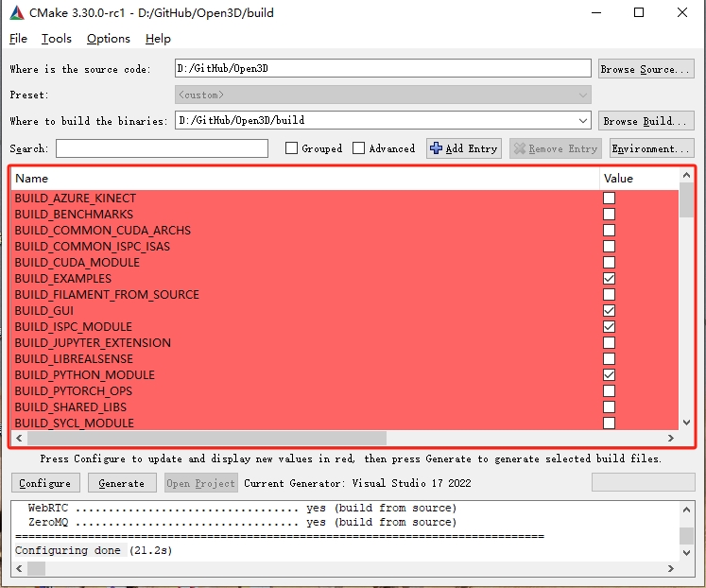This screenshot has width=706, height=588.
Task: Open the File menu
Action: [x=18, y=39]
